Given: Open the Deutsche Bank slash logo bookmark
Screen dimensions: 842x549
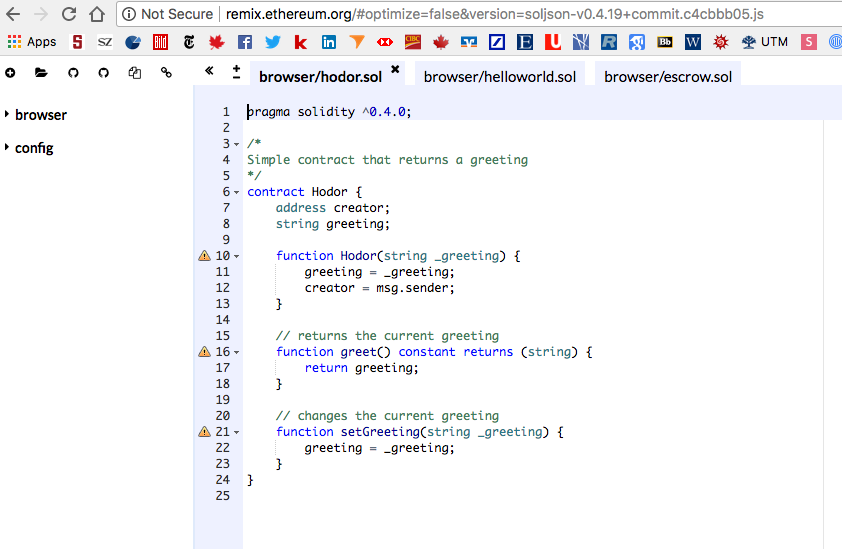Looking at the screenshot, I should click(x=497, y=42).
